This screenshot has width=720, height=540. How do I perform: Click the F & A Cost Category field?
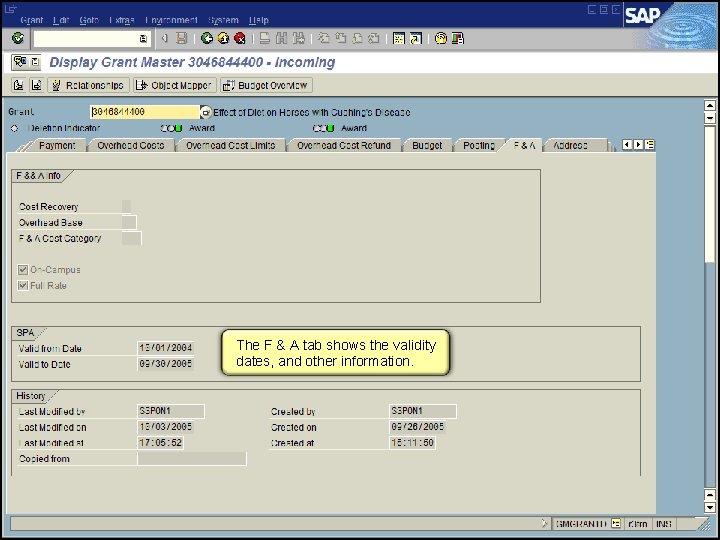coord(131,238)
